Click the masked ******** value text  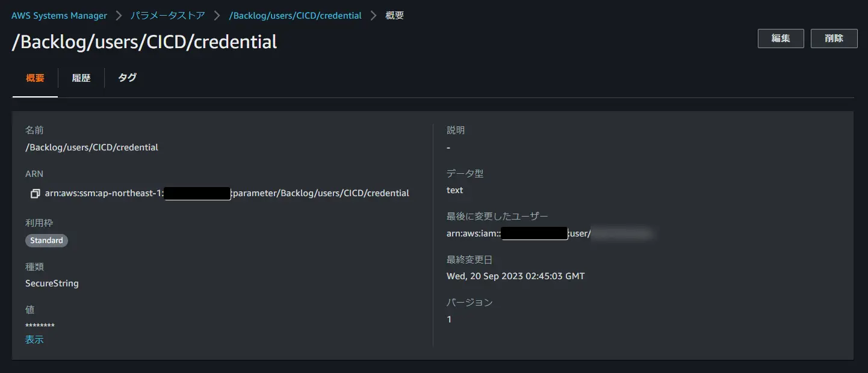coord(40,327)
